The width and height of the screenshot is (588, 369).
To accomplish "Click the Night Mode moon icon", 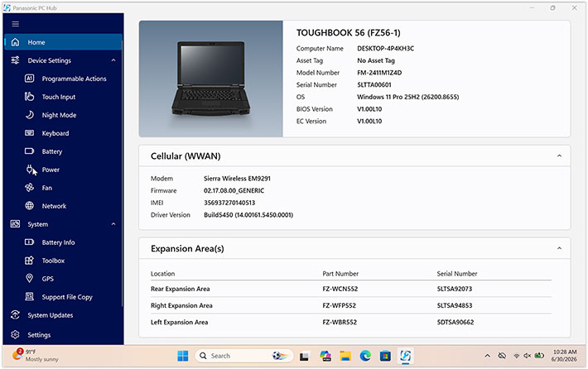I will click(29, 115).
